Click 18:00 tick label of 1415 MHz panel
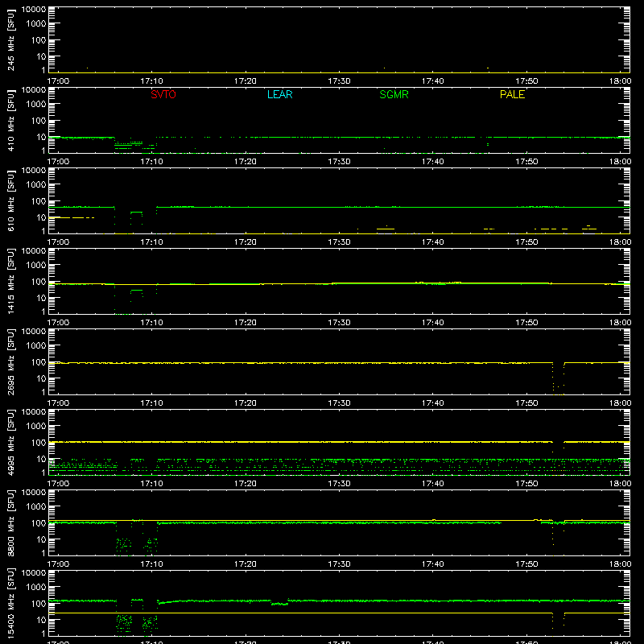 (x=620, y=323)
